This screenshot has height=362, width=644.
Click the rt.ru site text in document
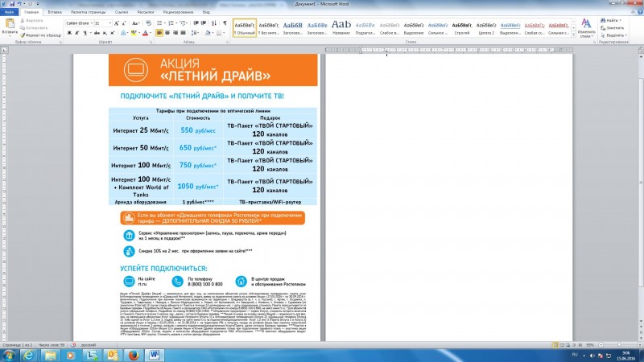point(142,284)
